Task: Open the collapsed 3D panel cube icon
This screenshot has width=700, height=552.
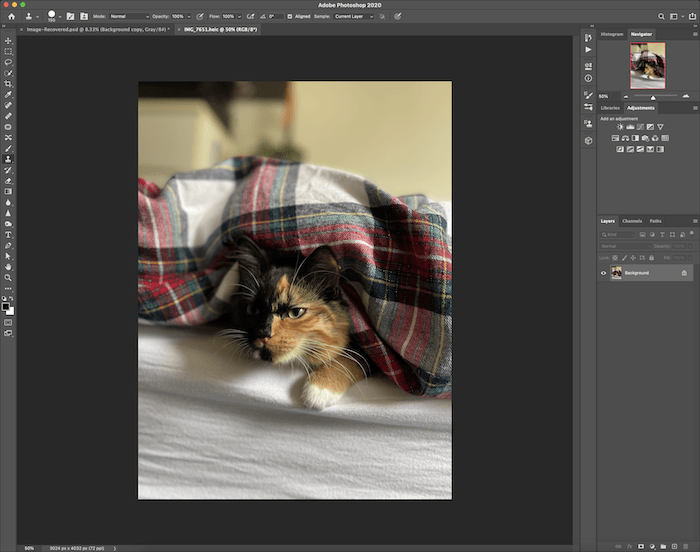Action: pyautogui.click(x=588, y=141)
